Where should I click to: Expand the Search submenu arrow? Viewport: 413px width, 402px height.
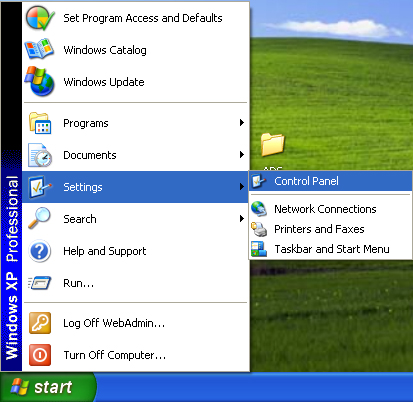242,219
